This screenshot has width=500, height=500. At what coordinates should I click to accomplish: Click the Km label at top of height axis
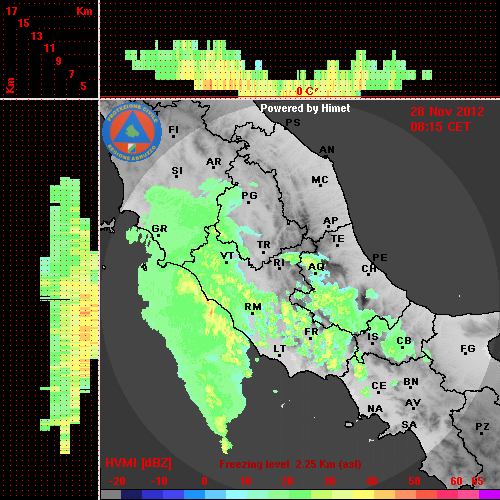(x=84, y=11)
